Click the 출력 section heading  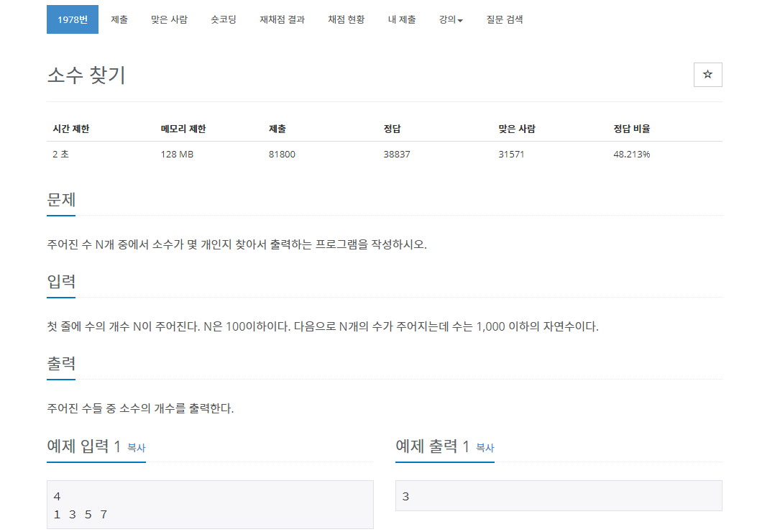point(60,363)
